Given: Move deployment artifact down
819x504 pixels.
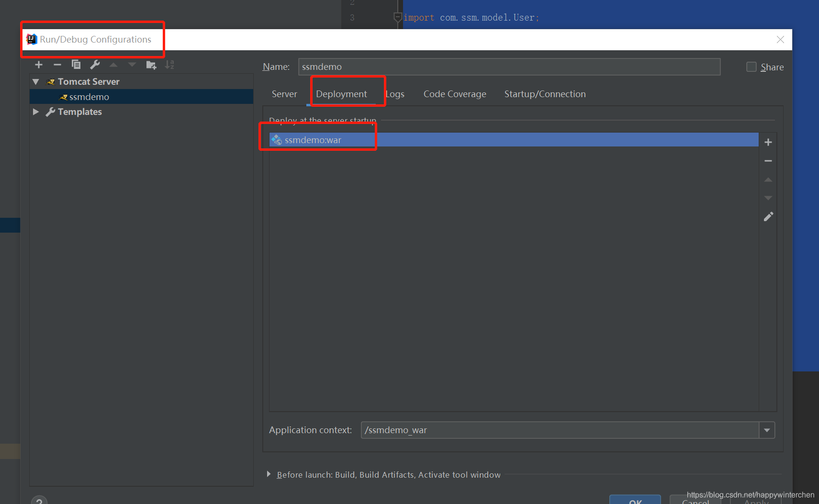Looking at the screenshot, I should [x=768, y=198].
